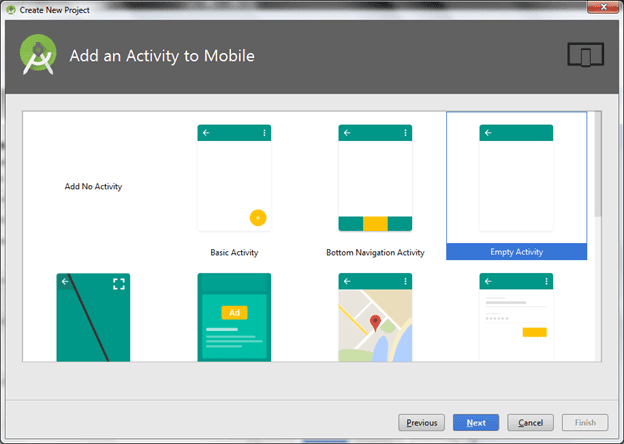The image size is (624, 444).
Task: Click the yellow login button in Login preview
Action: 534,332
